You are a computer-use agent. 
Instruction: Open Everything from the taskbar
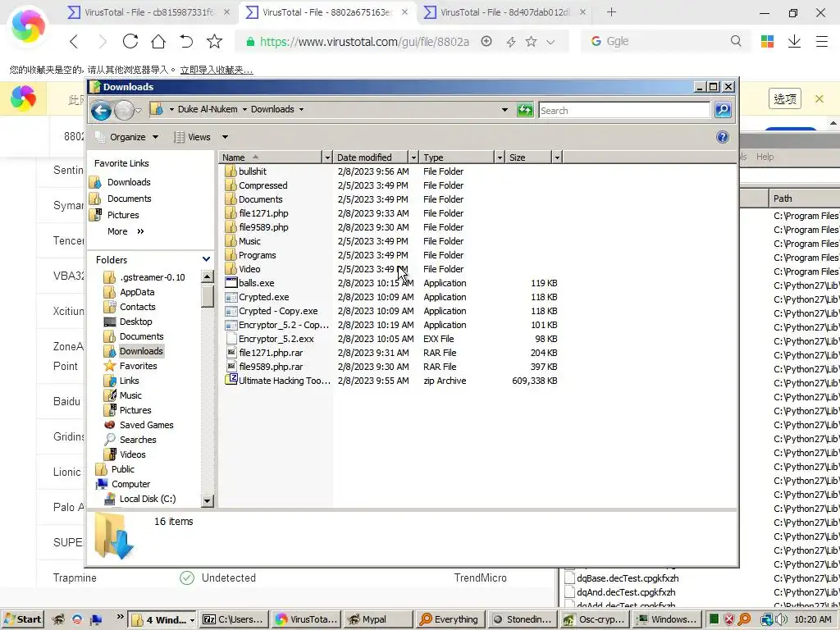(x=450, y=619)
